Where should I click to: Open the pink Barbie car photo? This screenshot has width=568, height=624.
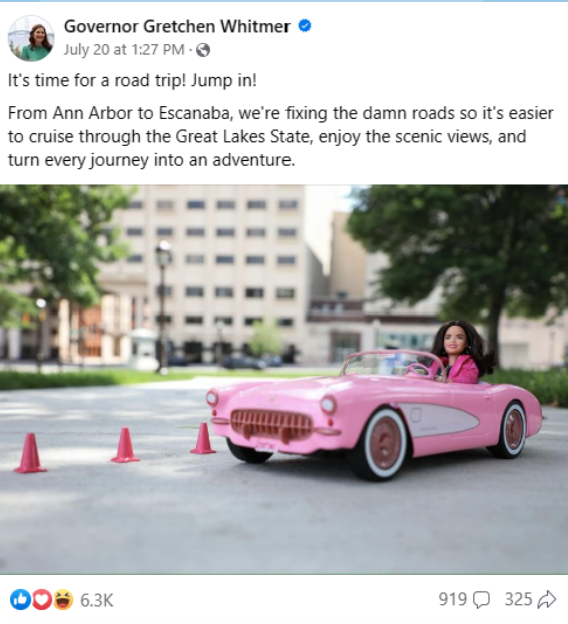[x=284, y=379]
